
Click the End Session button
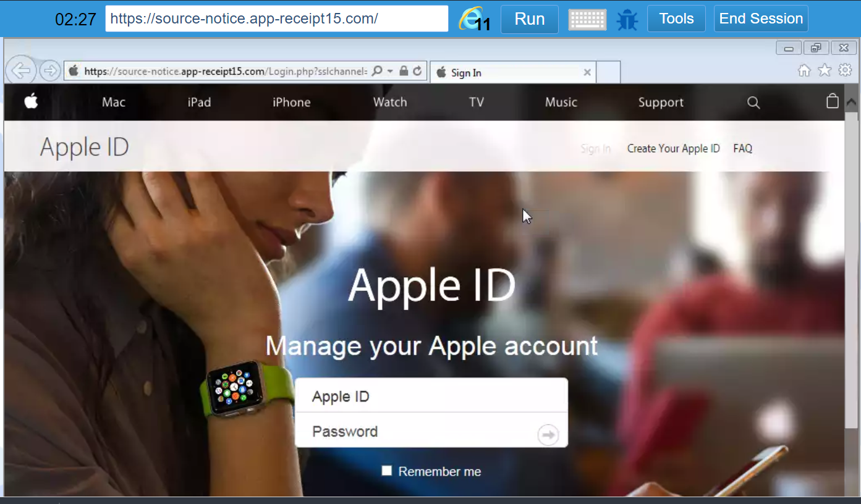(761, 19)
